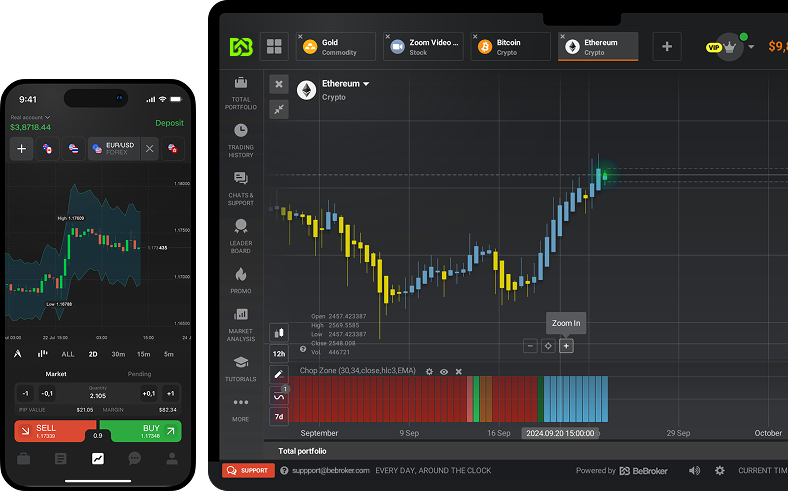This screenshot has width=788, height=491.
Task: Open the Leader Board sidebar item
Action: coord(241,237)
